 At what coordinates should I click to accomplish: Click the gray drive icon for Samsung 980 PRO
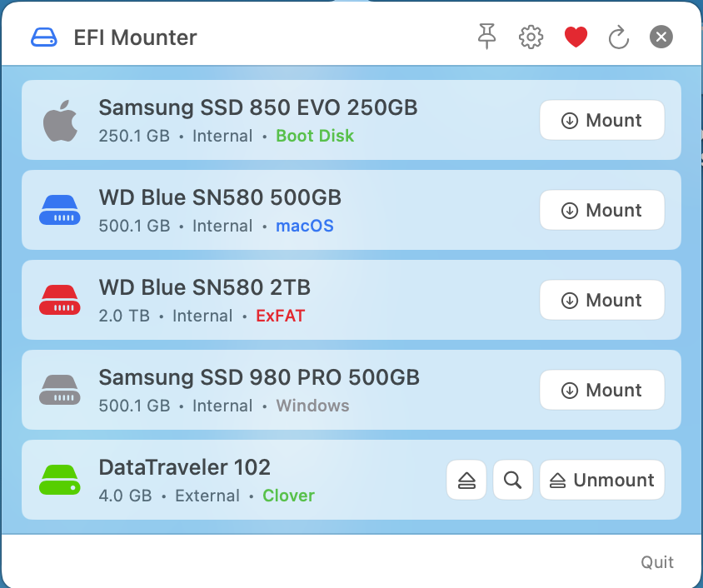click(60, 390)
